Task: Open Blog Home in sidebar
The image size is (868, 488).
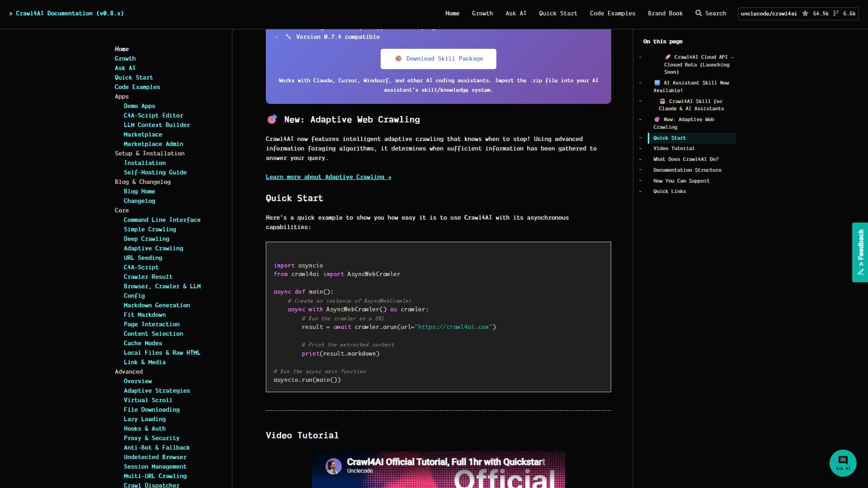Action: pyautogui.click(x=139, y=191)
